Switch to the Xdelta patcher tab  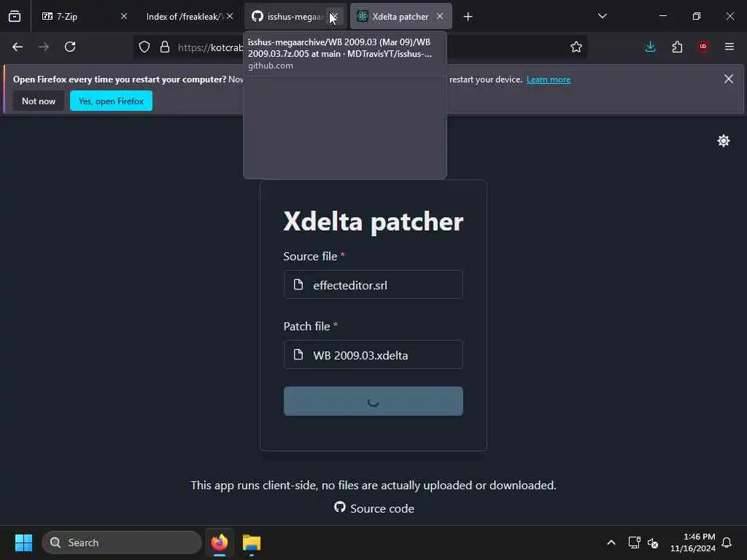point(400,16)
